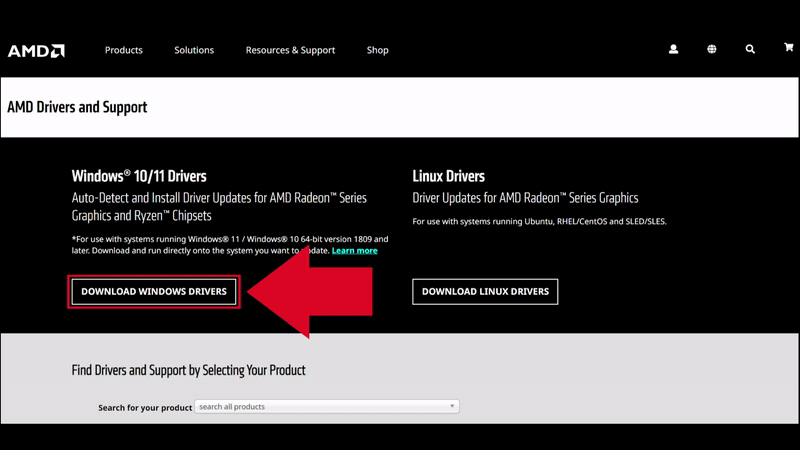The image size is (800, 450).
Task: Follow the Learn more link
Action: pos(355,251)
